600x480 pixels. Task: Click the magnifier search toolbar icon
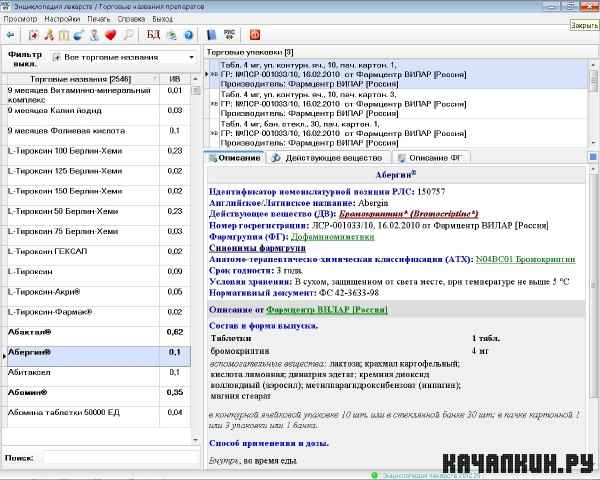(x=128, y=35)
